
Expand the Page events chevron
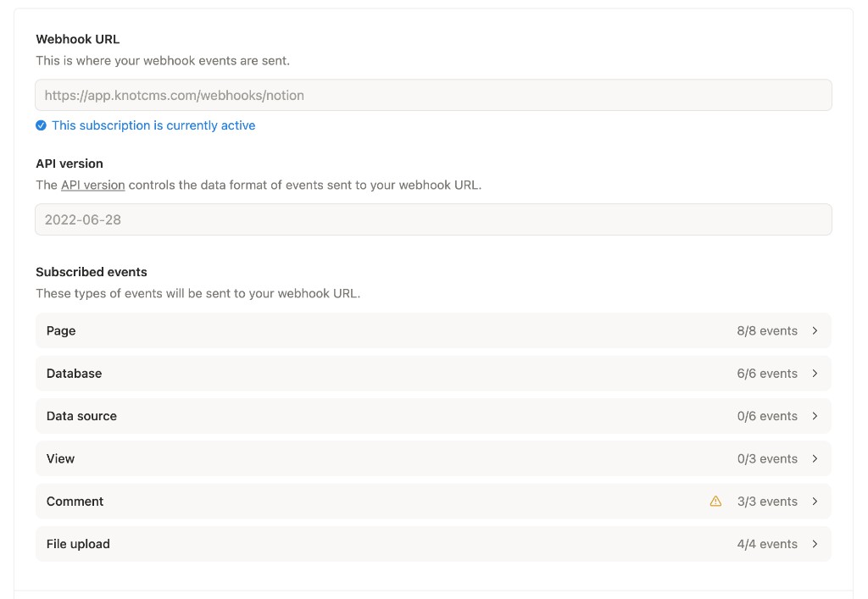coord(815,330)
